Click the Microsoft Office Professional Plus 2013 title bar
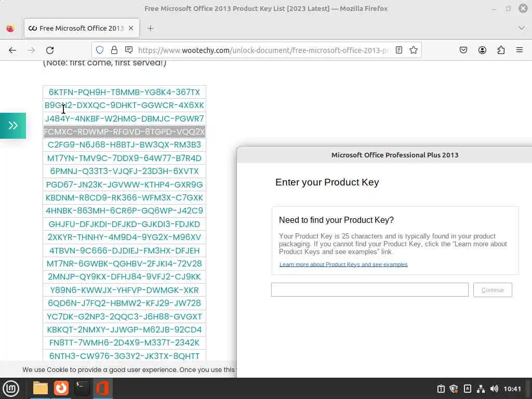Image resolution: width=532 pixels, height=399 pixels. pos(384,155)
